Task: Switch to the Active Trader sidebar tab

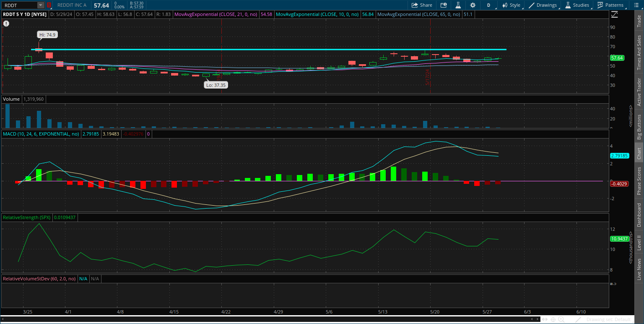Action: (x=639, y=92)
